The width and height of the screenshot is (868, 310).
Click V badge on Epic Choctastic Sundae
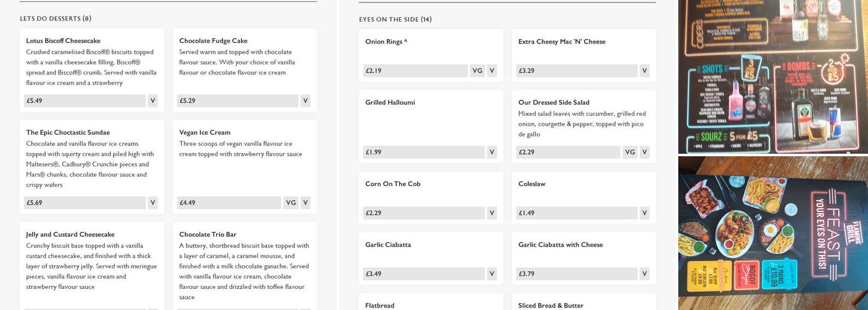(x=153, y=203)
